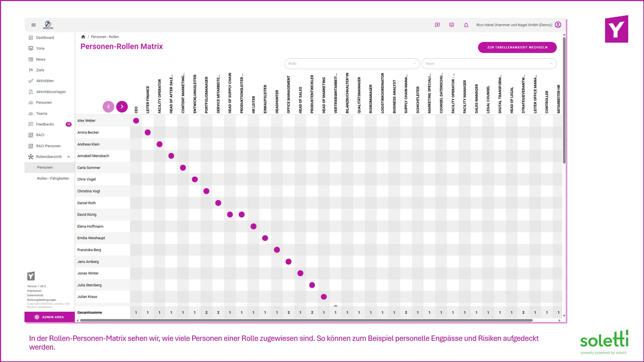Image resolution: width=644 pixels, height=362 pixels.
Task: Toggle Andreas Klein's Facility Operator dot
Action: pyautogui.click(x=159, y=144)
